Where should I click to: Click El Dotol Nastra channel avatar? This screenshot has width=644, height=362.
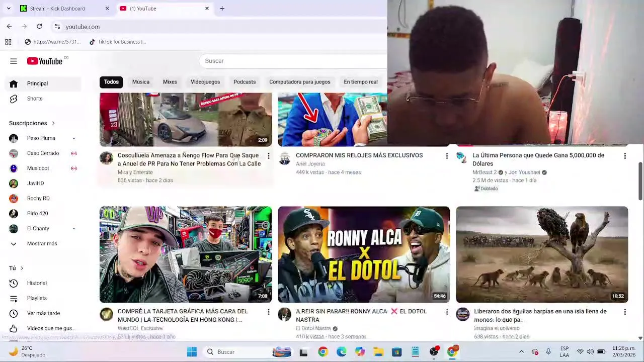click(x=284, y=314)
